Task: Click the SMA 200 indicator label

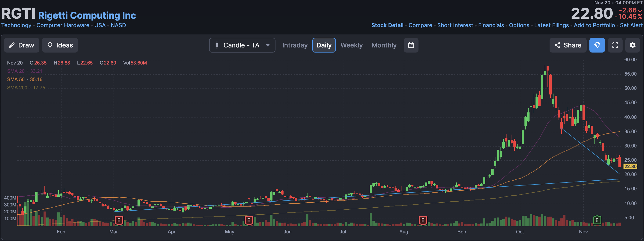Action: (17, 88)
